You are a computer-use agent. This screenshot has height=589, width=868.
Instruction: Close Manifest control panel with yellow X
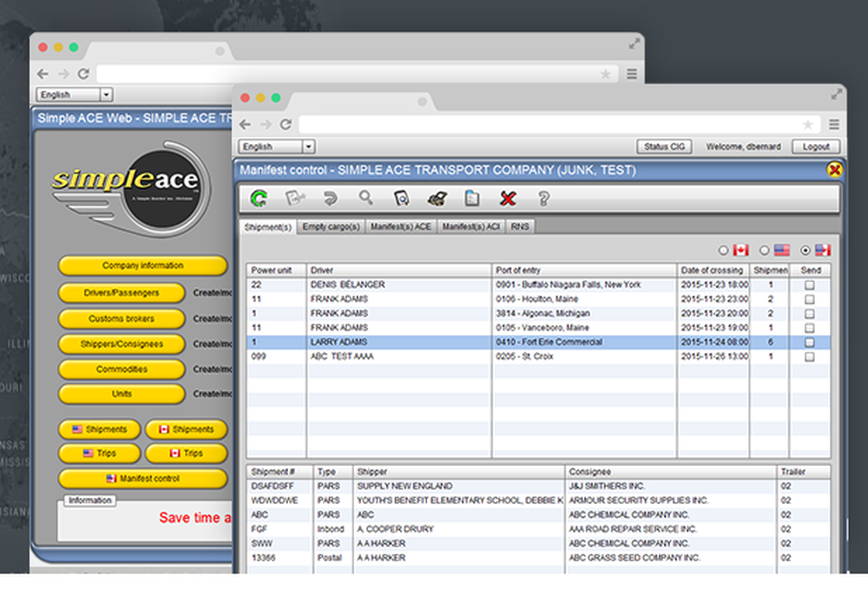click(x=834, y=169)
